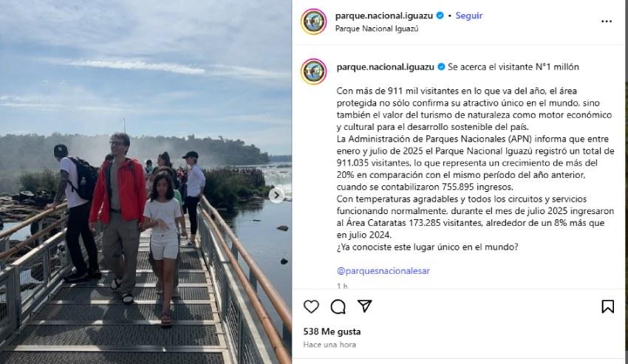Open header profile picture of parque.nacional.iguazu
The image size is (628, 364).
click(x=313, y=21)
